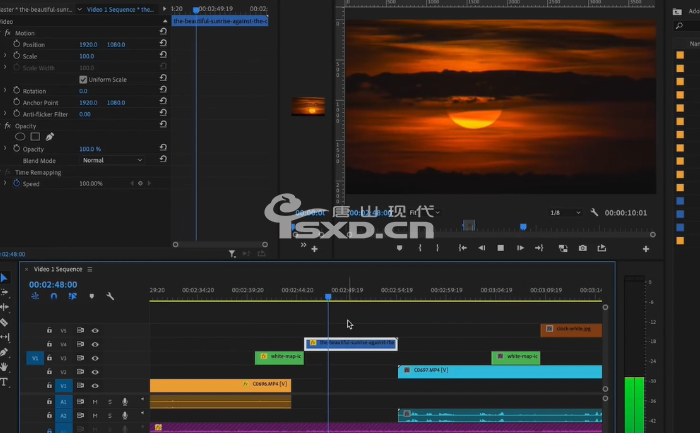700x433 pixels.
Task: Open the button editor plus in Program Monitor
Action: pyautogui.click(x=646, y=249)
